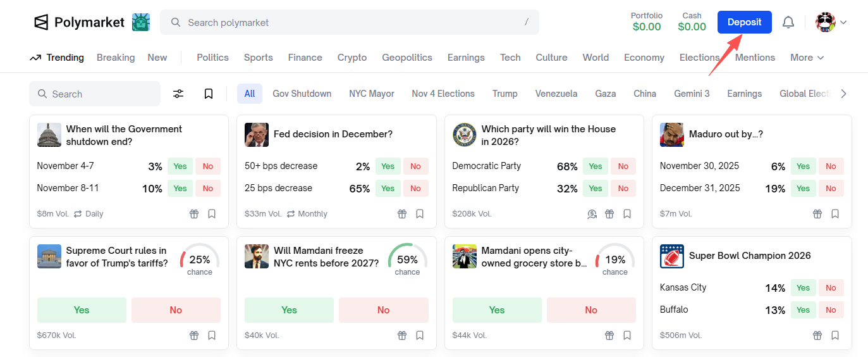Click the blue Deposit button
Viewport: 868px width, 357px height.
pyautogui.click(x=744, y=22)
